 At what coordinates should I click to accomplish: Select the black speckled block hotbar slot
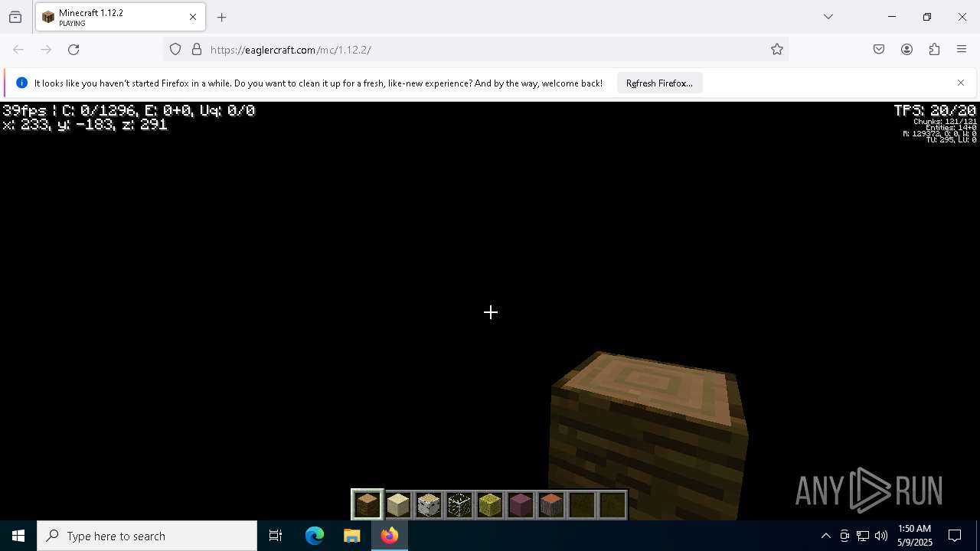pos(459,505)
